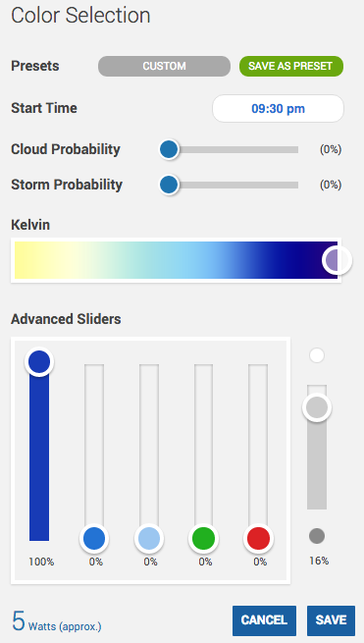364x643 pixels.
Task: Click the Save button
Action: pyautogui.click(x=331, y=620)
